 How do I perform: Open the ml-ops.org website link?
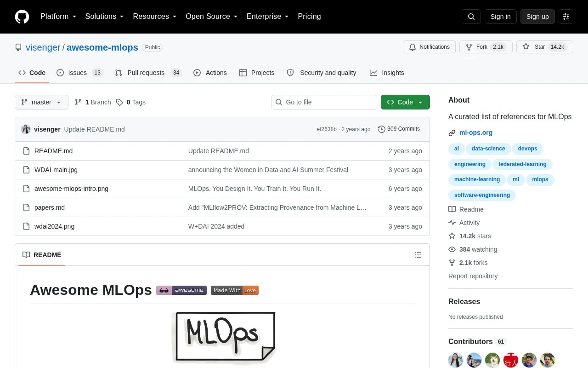click(x=476, y=132)
